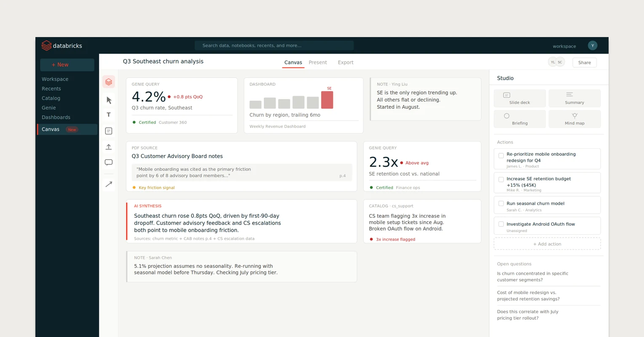Click Ying Liu's note about SE trending up
This screenshot has width=644, height=337.
point(417,100)
